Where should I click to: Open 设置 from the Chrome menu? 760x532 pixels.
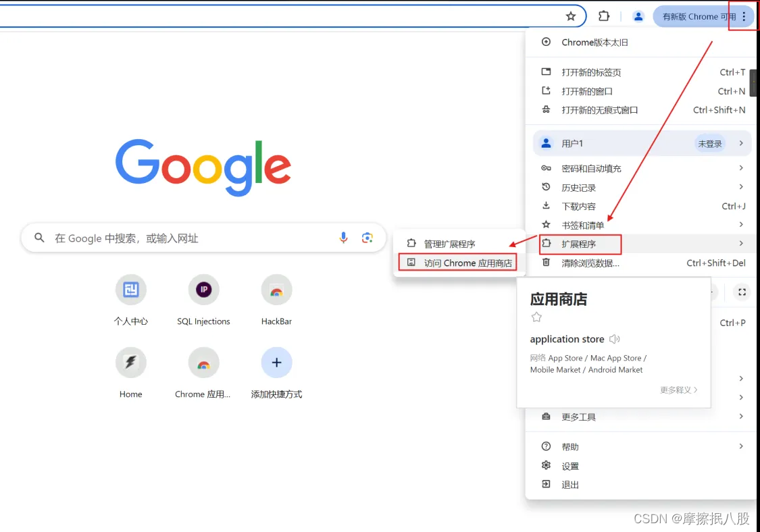click(641, 466)
